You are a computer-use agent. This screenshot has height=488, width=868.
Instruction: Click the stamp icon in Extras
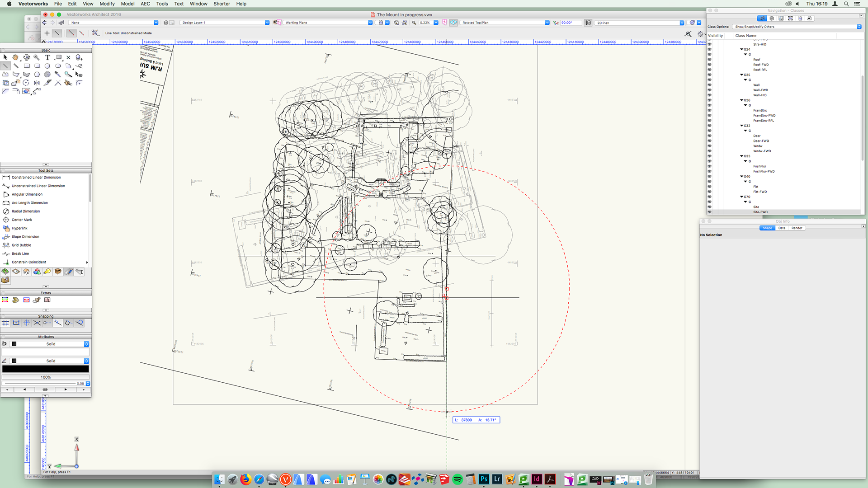click(x=37, y=300)
